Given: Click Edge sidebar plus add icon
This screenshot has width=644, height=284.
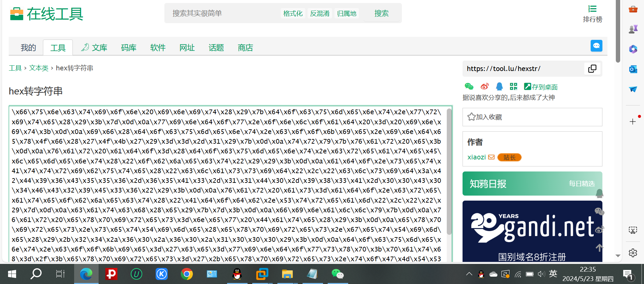Looking at the screenshot, I should click(x=633, y=122).
